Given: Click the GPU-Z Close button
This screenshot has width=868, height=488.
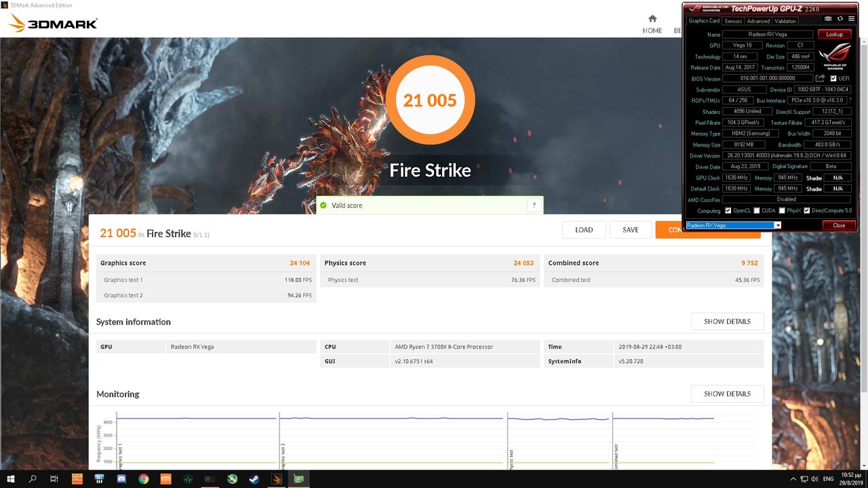Looking at the screenshot, I should tap(839, 225).
